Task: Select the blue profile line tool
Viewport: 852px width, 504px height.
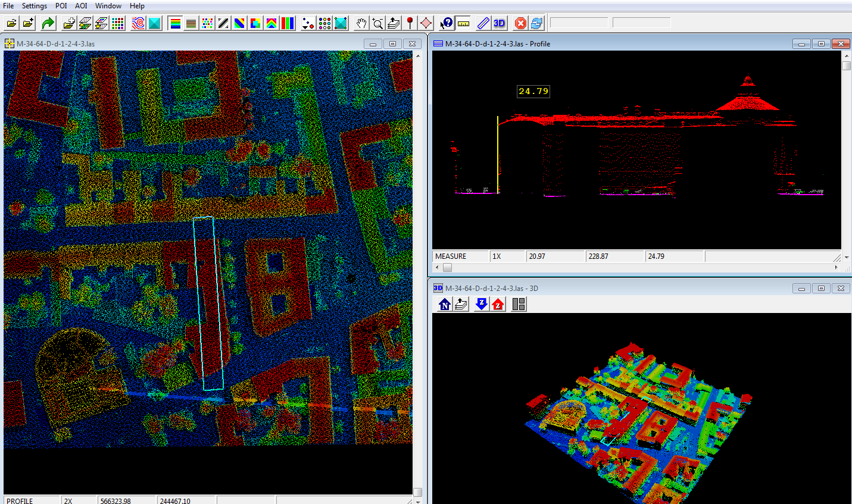Action: [483, 23]
